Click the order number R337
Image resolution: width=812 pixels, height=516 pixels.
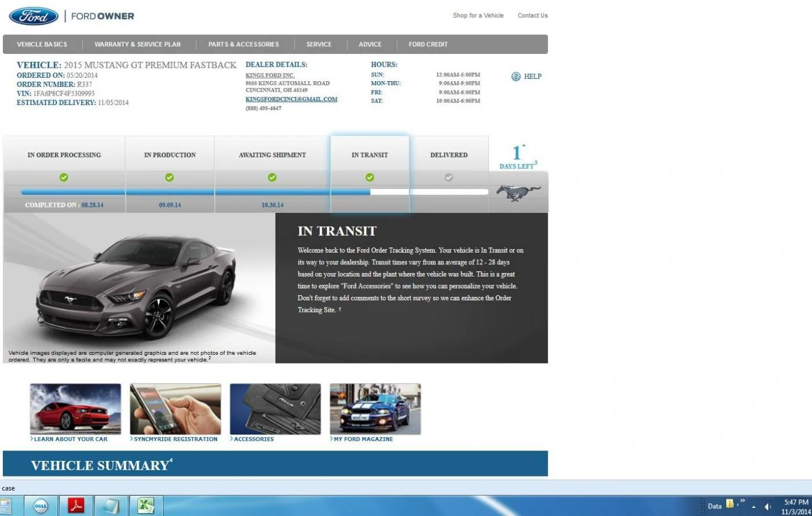(x=85, y=85)
